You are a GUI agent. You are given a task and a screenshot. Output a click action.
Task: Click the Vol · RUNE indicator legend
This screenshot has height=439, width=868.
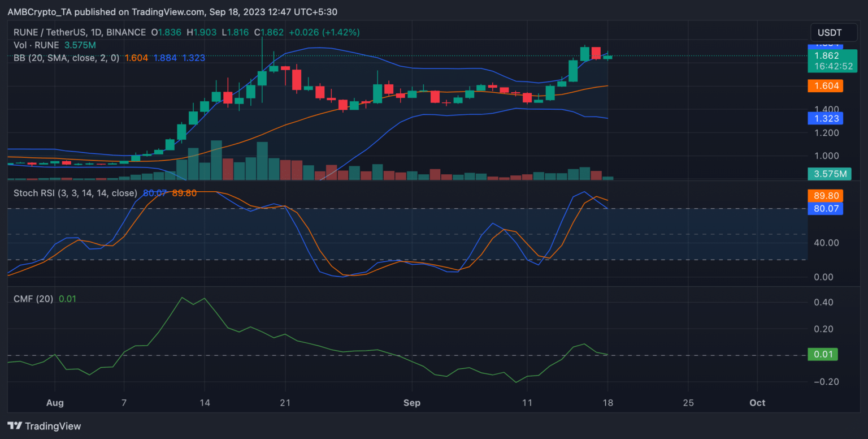(x=38, y=45)
